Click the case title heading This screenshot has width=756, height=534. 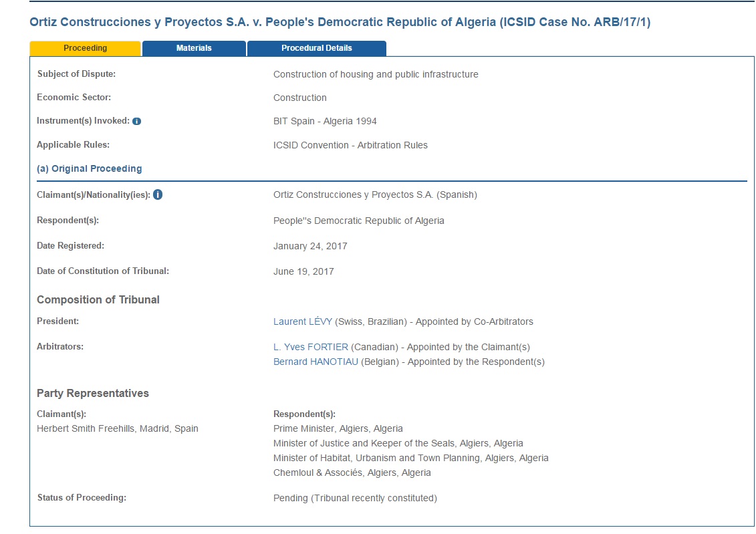click(x=340, y=22)
